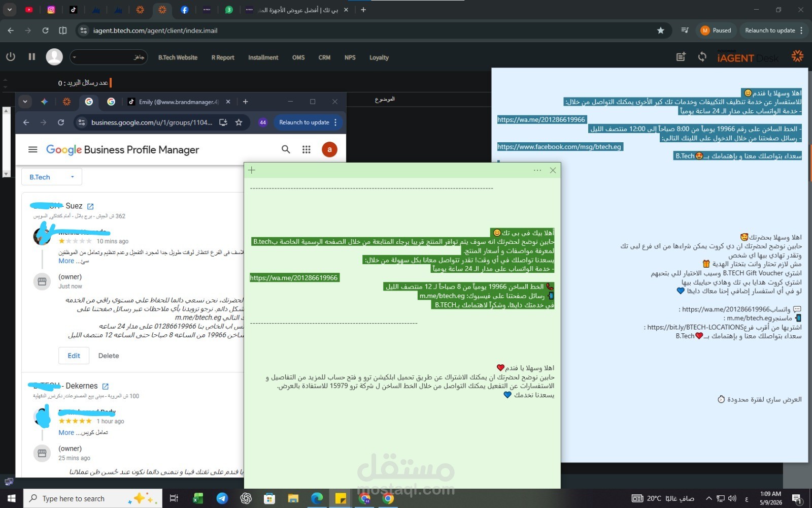Go back in the main browser
The width and height of the screenshot is (812, 508).
[x=11, y=30]
